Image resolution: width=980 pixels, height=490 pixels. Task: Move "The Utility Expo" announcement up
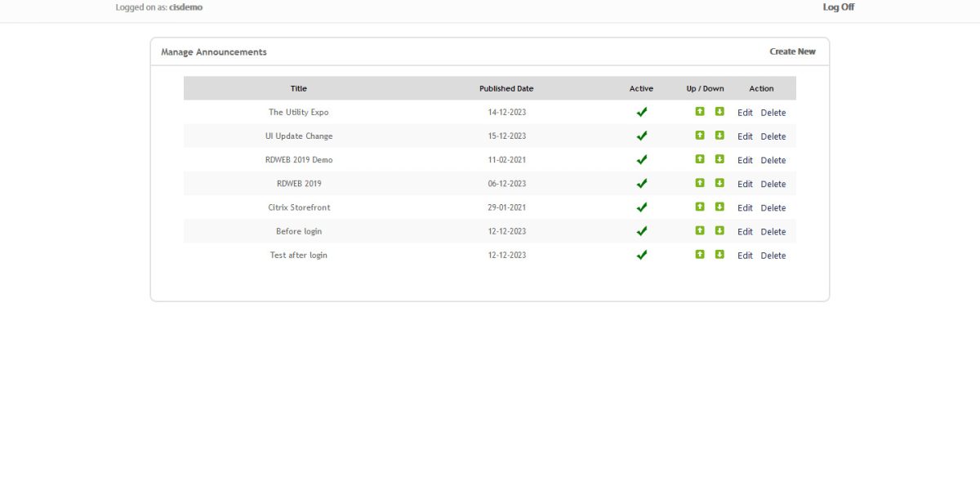(x=700, y=112)
